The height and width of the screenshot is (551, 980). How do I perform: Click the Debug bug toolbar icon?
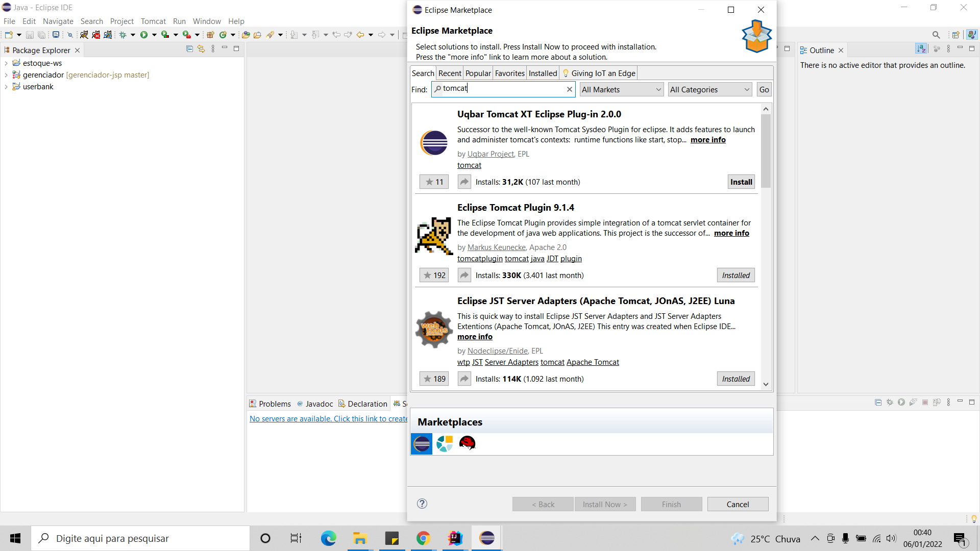tap(122, 35)
